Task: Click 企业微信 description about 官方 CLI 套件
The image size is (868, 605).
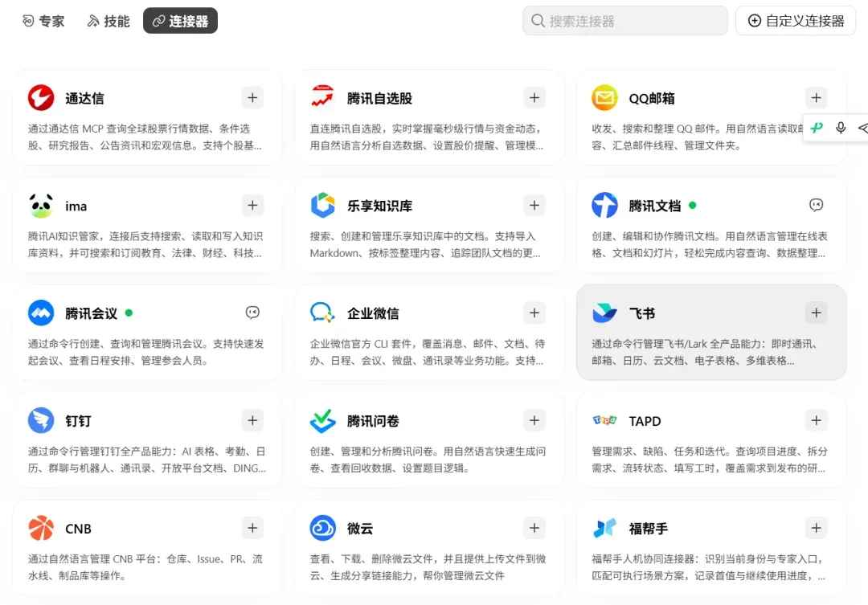Action: point(428,352)
